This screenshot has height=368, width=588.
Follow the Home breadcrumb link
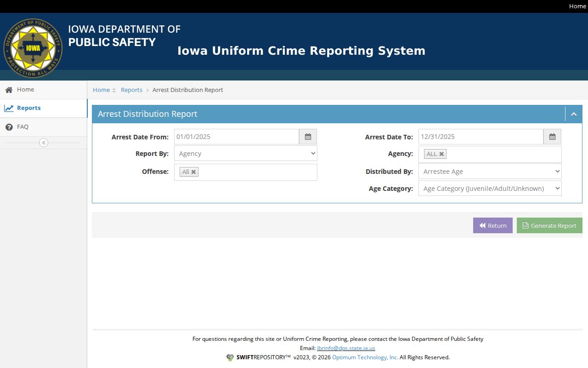pos(101,90)
